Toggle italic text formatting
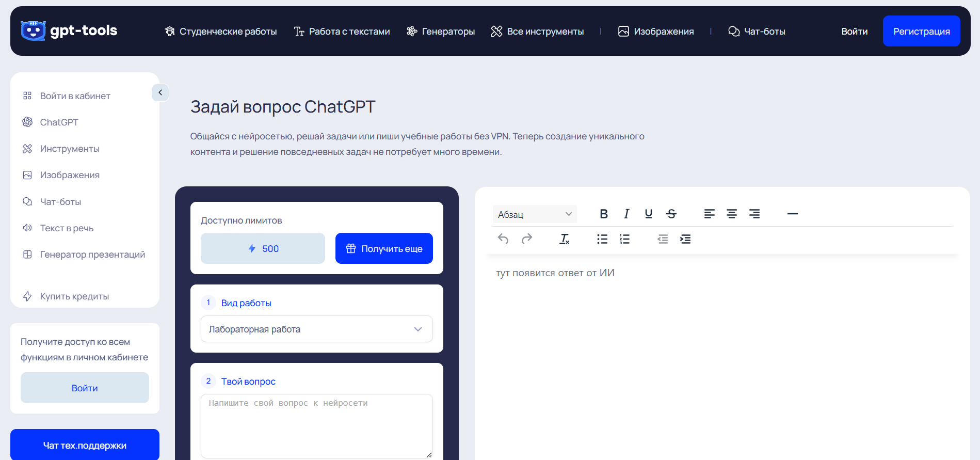The image size is (980, 460). tap(626, 214)
